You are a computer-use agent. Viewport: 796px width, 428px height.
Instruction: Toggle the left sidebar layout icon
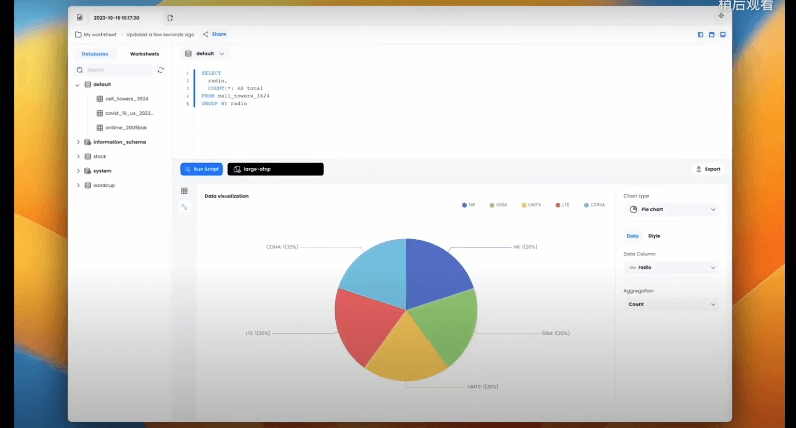(700, 34)
